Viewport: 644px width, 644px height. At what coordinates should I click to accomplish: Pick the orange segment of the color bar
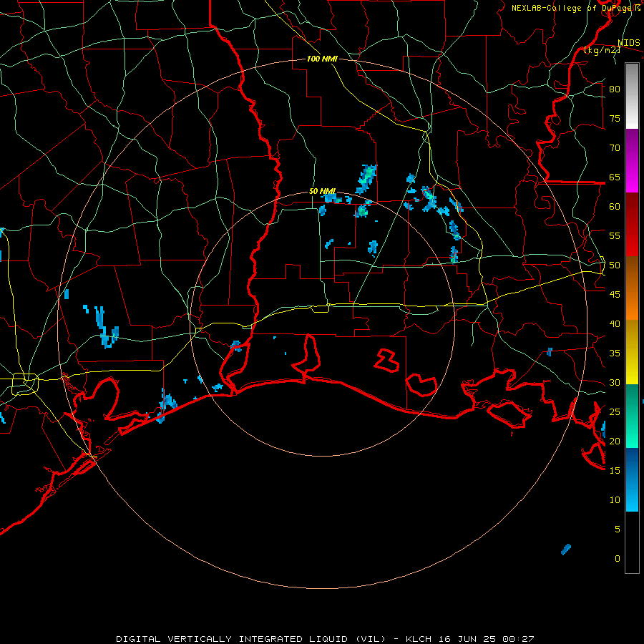point(632,304)
